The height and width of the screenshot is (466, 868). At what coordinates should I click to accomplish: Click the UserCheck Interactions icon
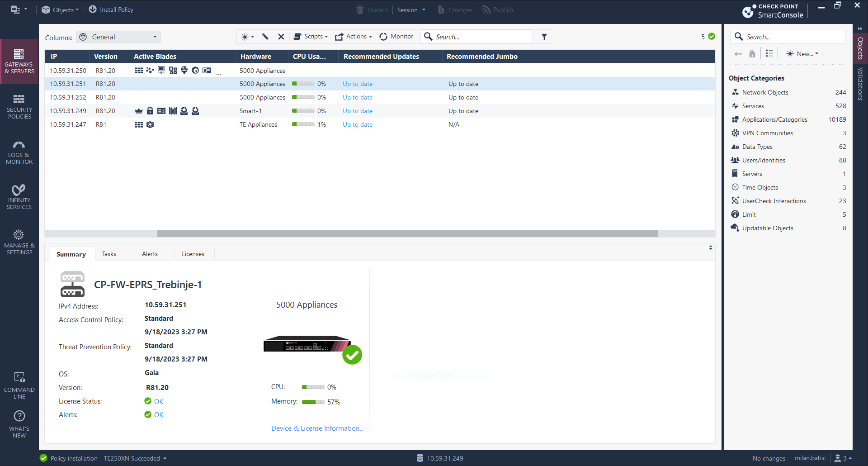pyautogui.click(x=735, y=200)
